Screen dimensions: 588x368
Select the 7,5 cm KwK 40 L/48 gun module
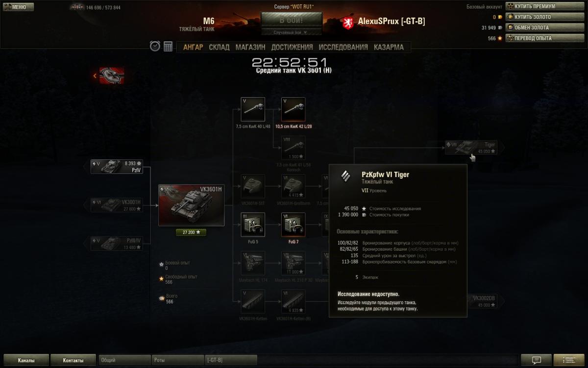(253, 109)
